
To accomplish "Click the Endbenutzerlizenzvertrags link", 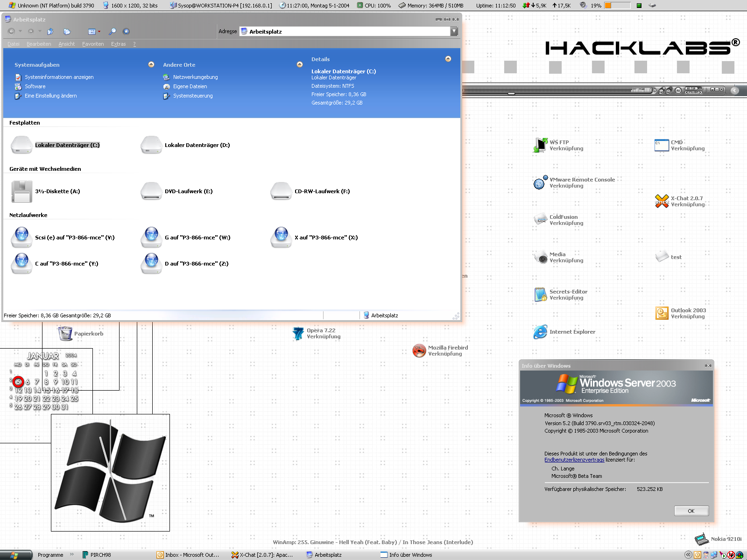I will pos(574,460).
